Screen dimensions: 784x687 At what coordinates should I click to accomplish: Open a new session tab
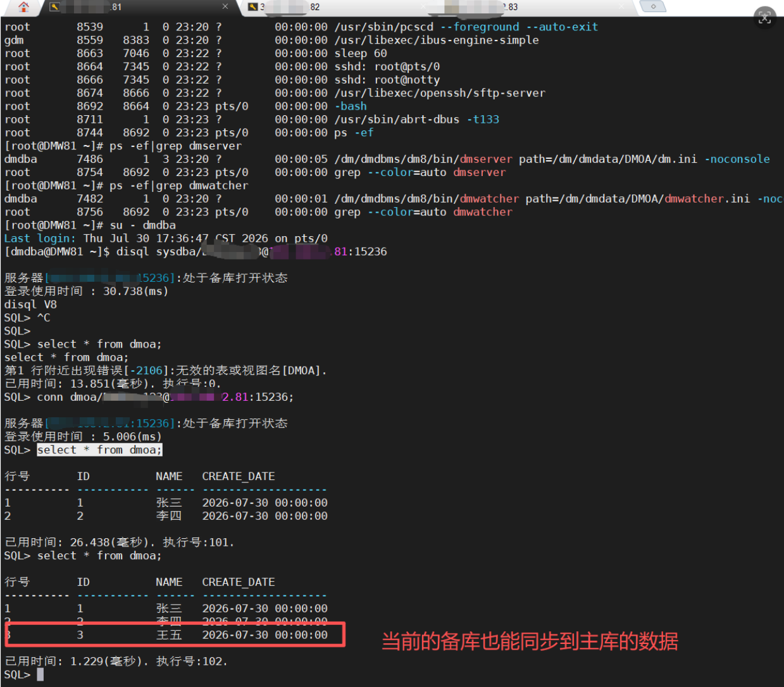(653, 6)
